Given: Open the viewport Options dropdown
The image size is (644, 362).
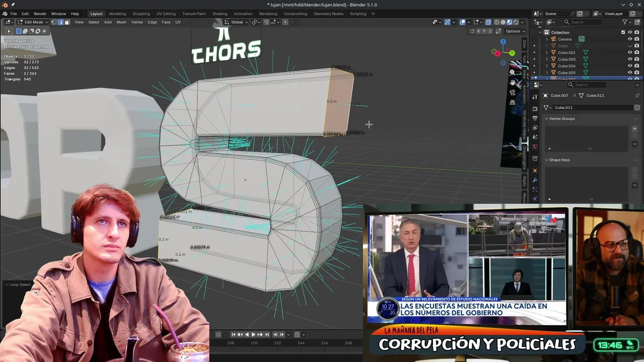Looking at the screenshot, I should click(x=515, y=31).
